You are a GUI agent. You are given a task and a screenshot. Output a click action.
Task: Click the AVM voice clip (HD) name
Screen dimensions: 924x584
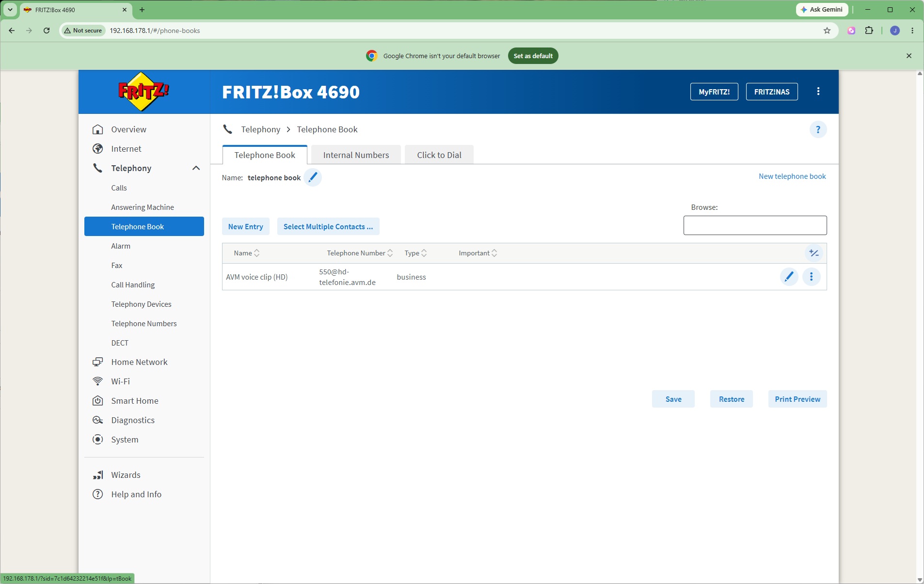click(257, 277)
